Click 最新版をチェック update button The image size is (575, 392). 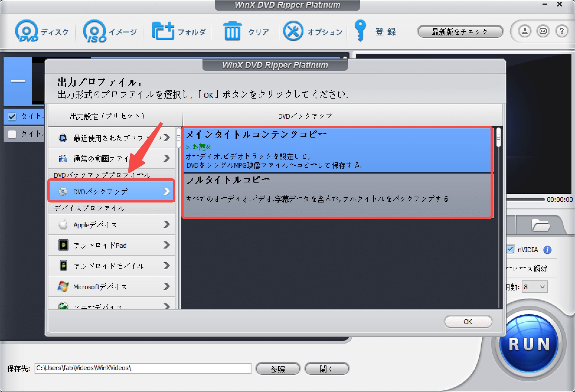pyautogui.click(x=460, y=31)
